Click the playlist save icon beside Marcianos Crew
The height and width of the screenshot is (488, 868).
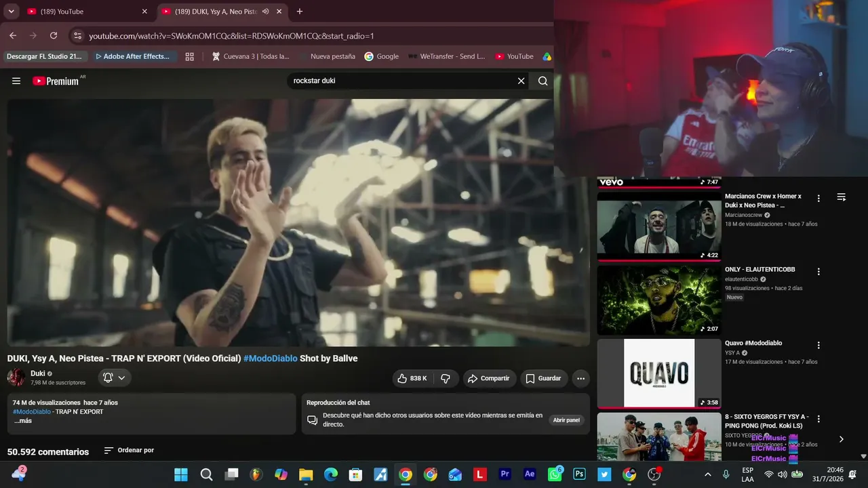click(x=842, y=197)
